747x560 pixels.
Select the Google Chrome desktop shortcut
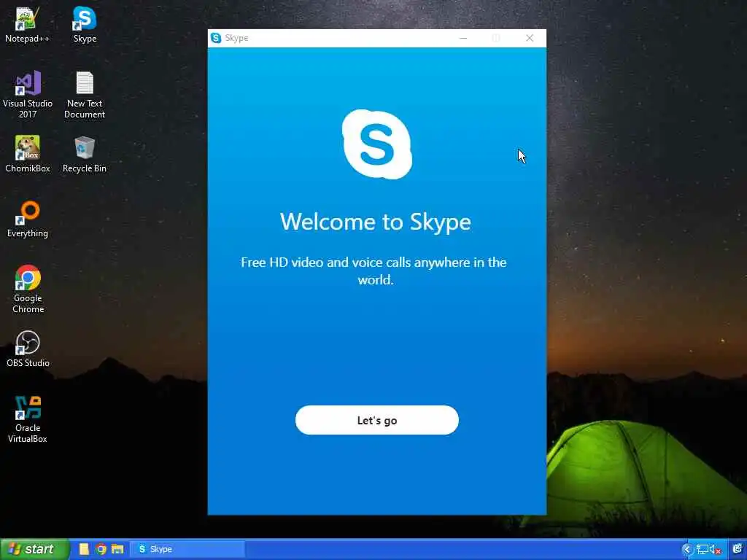point(28,289)
